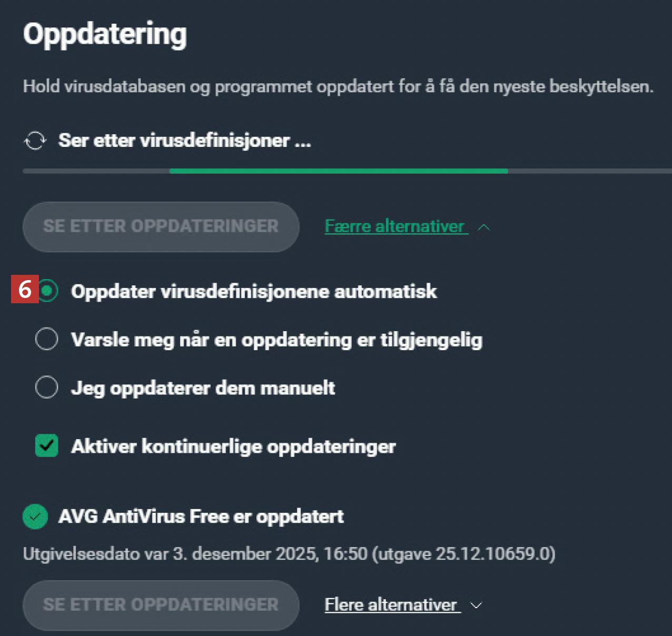
Task: Click the Hold virusdatabasen description sentence
Action: point(338,86)
